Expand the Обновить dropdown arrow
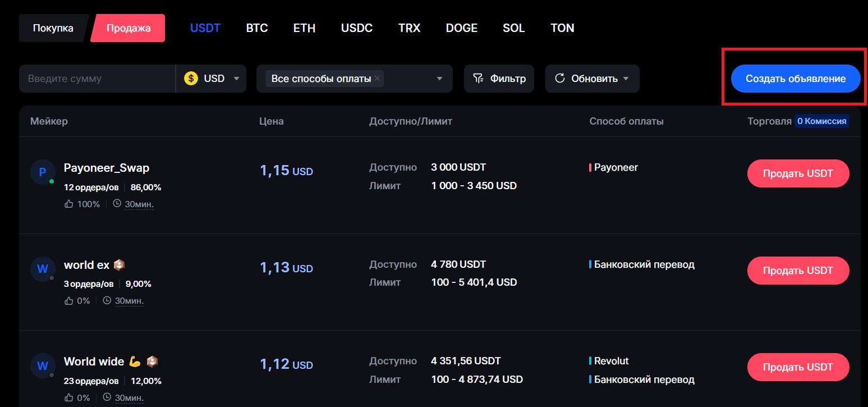Image resolution: width=868 pixels, height=407 pixels. (626, 79)
